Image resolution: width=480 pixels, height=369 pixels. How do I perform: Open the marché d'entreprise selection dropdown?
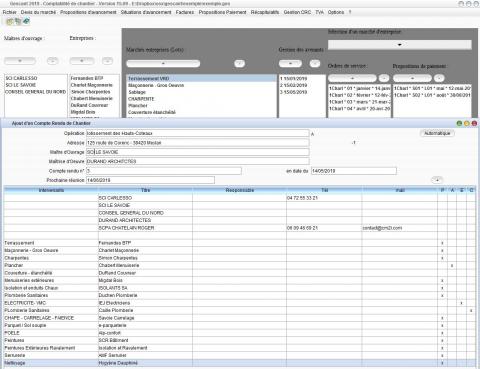pyautogui.click(x=400, y=45)
